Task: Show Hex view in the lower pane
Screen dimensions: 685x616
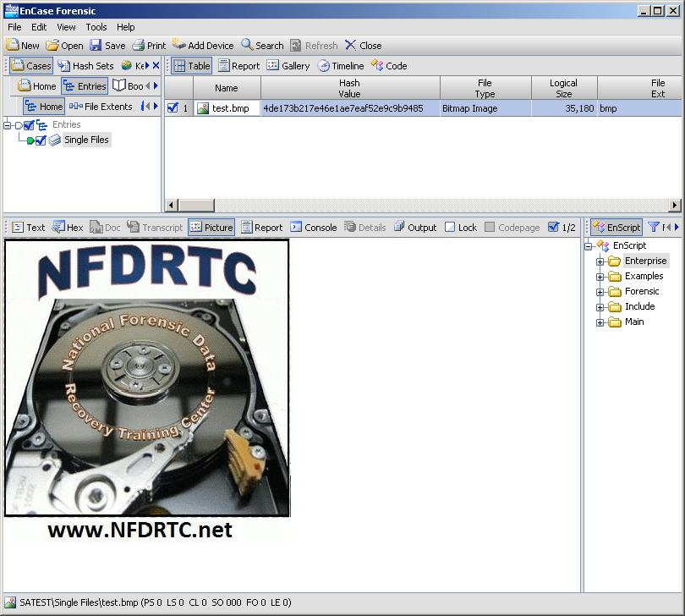Action: [x=68, y=228]
